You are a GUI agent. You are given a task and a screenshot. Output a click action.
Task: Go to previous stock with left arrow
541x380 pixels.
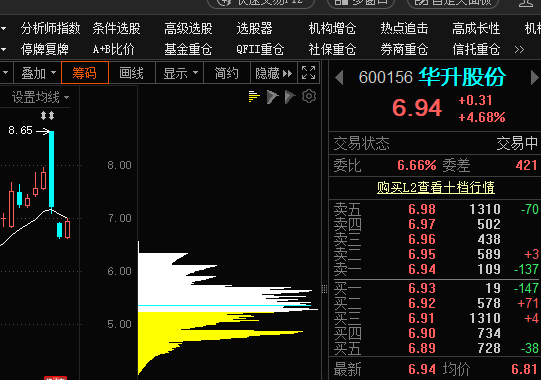pyautogui.click(x=339, y=78)
